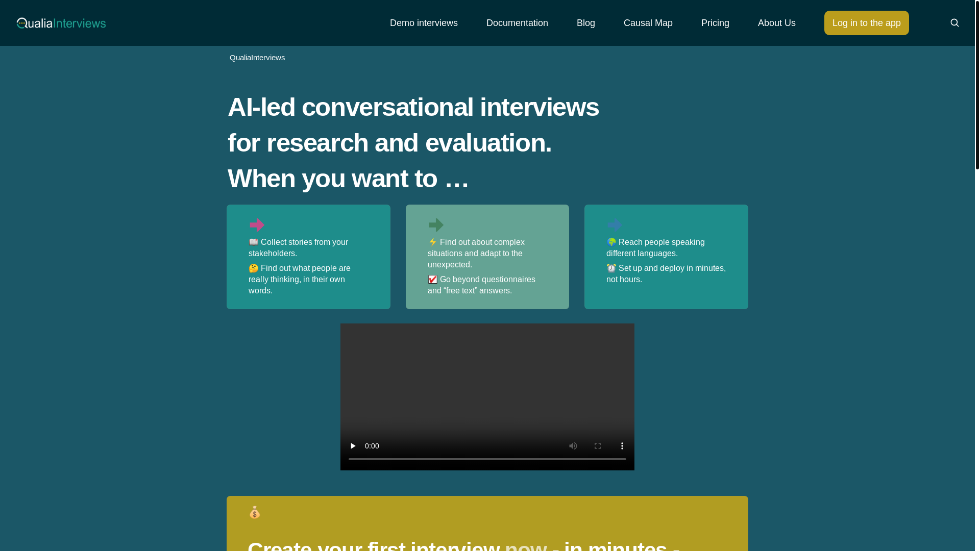The image size is (980, 551).
Task: Enter fullscreen mode on the video
Action: click(598, 446)
